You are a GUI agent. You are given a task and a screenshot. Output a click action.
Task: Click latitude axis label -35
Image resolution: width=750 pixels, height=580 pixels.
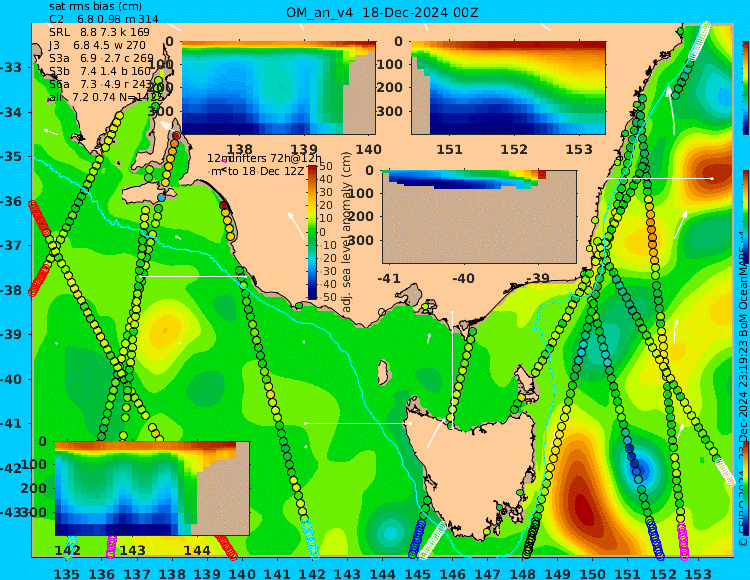point(11,156)
